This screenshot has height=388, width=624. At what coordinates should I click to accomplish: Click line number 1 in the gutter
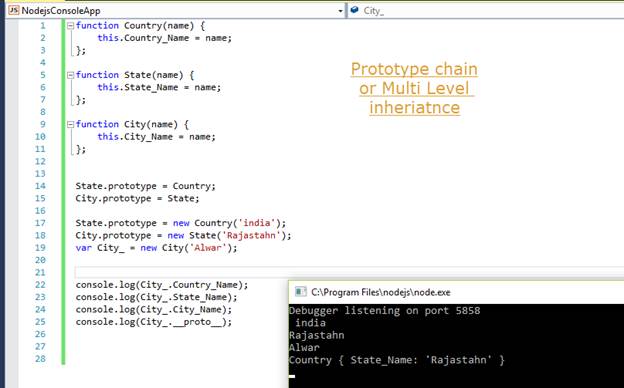point(43,26)
